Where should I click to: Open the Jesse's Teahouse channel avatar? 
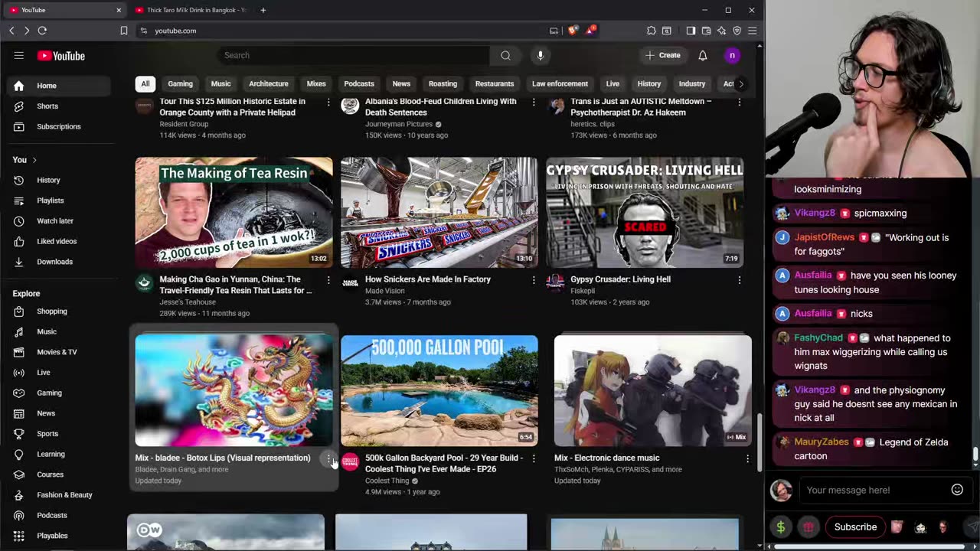point(144,283)
